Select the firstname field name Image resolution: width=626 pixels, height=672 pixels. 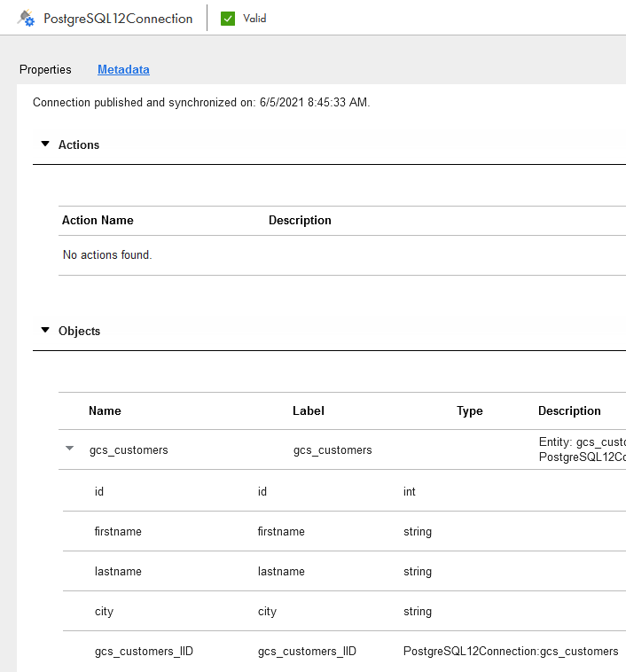coord(118,531)
